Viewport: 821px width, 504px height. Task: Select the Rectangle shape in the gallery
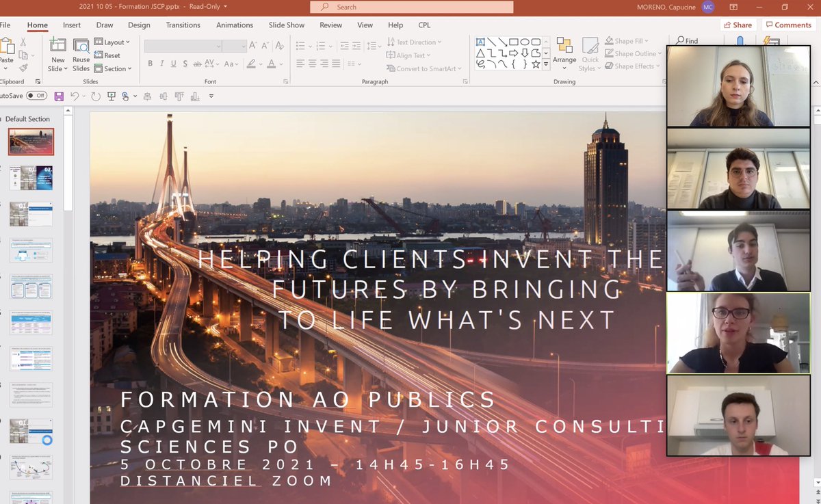514,42
